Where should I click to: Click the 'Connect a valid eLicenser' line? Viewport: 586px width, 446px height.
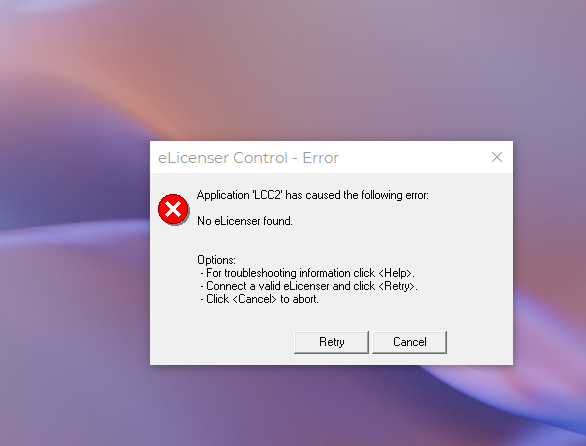309,286
